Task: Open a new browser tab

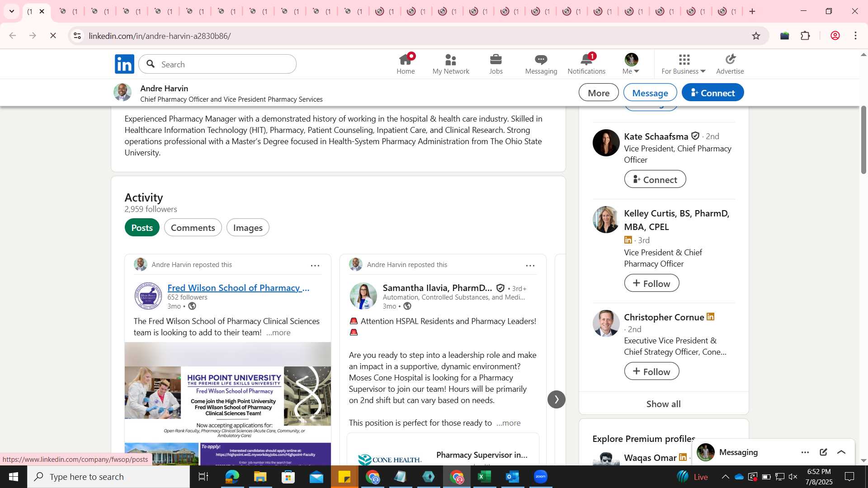Action: [x=752, y=11]
